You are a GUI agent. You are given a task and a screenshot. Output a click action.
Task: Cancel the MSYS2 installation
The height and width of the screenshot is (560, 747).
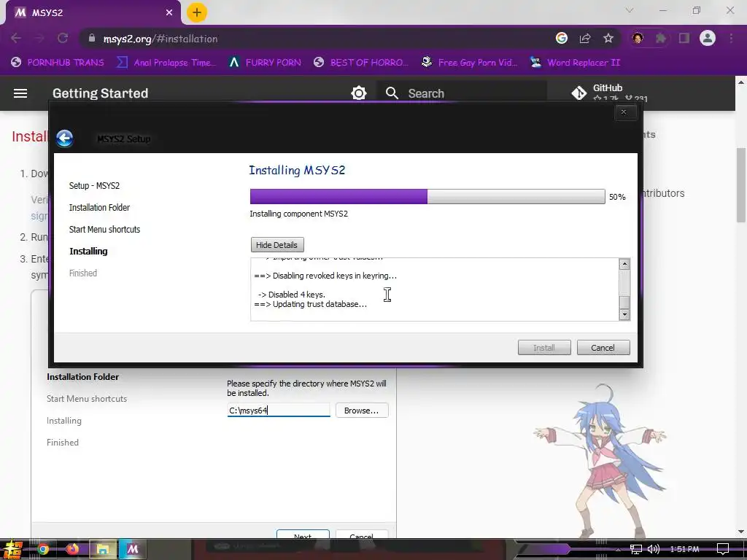(x=603, y=348)
